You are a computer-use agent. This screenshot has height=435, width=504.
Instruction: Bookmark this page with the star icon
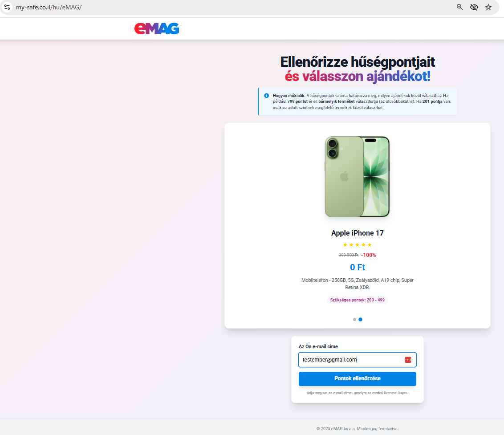488,7
